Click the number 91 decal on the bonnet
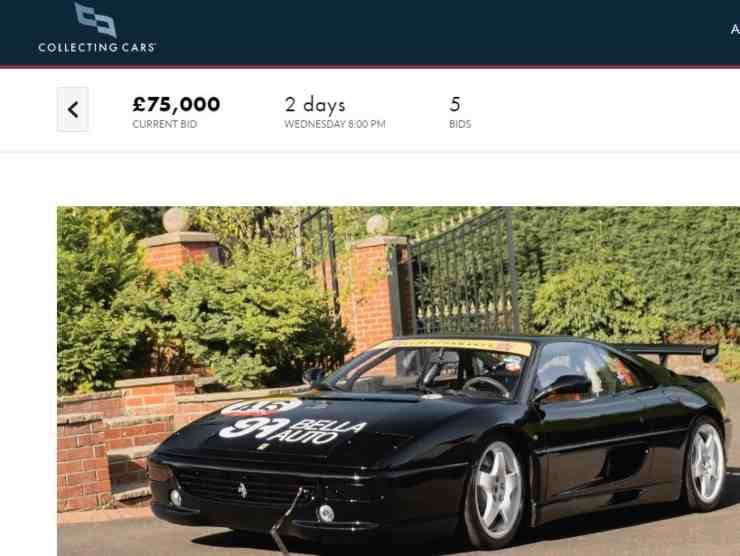Image resolution: width=740 pixels, height=556 pixels. (x=254, y=428)
